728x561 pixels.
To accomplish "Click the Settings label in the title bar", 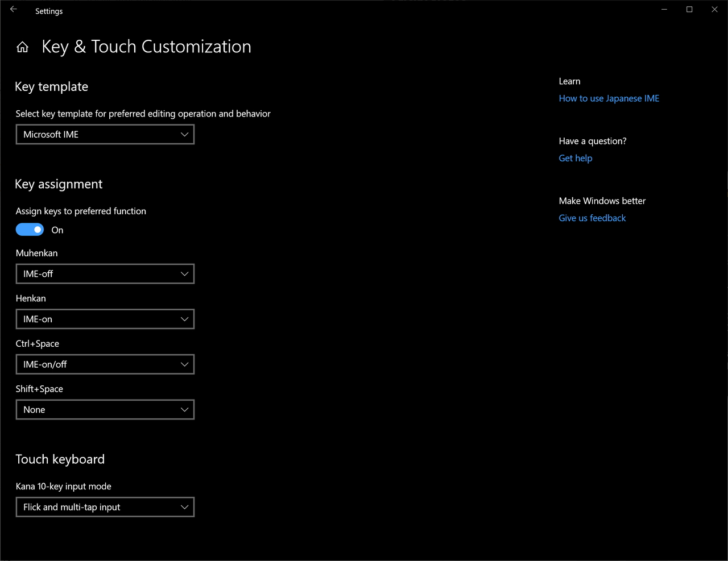I will pos(48,11).
